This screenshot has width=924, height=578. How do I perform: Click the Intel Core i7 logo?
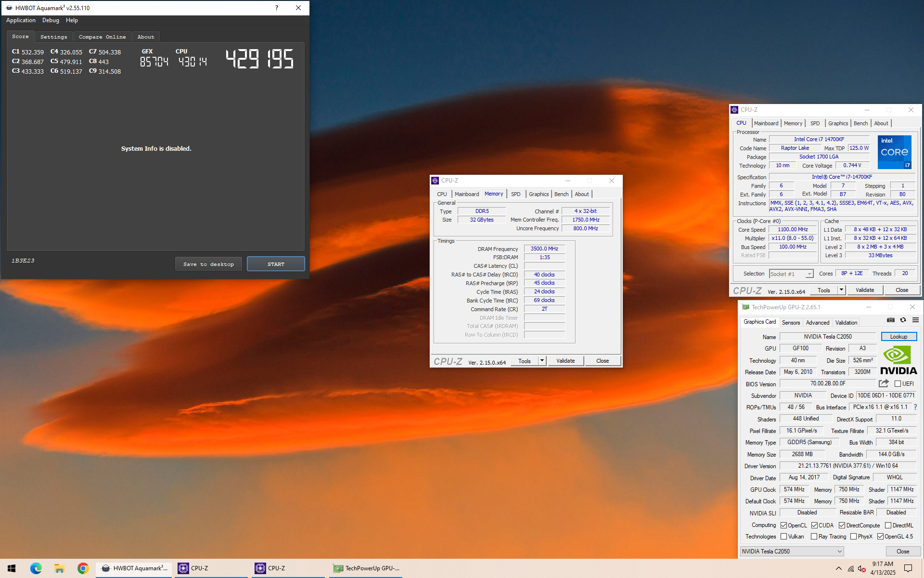click(x=894, y=152)
